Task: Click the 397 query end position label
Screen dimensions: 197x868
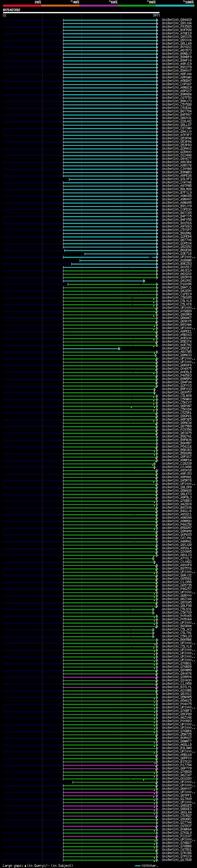Action: 155,15
